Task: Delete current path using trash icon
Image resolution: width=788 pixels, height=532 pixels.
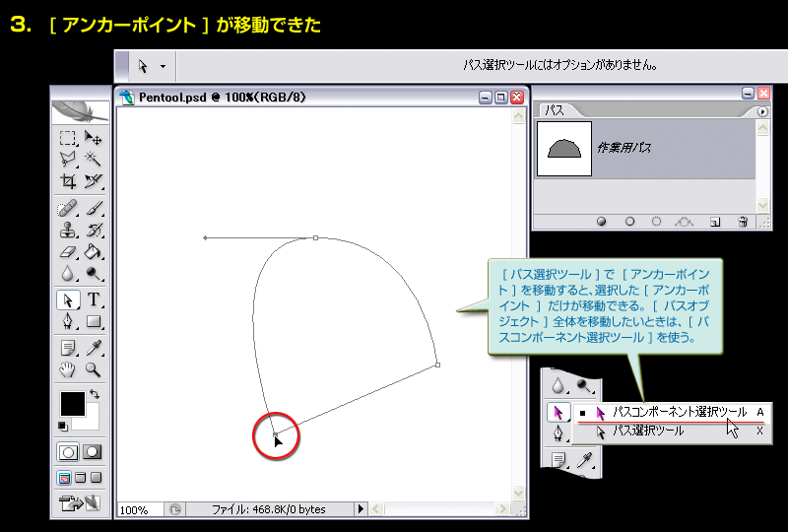Action: pos(743,222)
